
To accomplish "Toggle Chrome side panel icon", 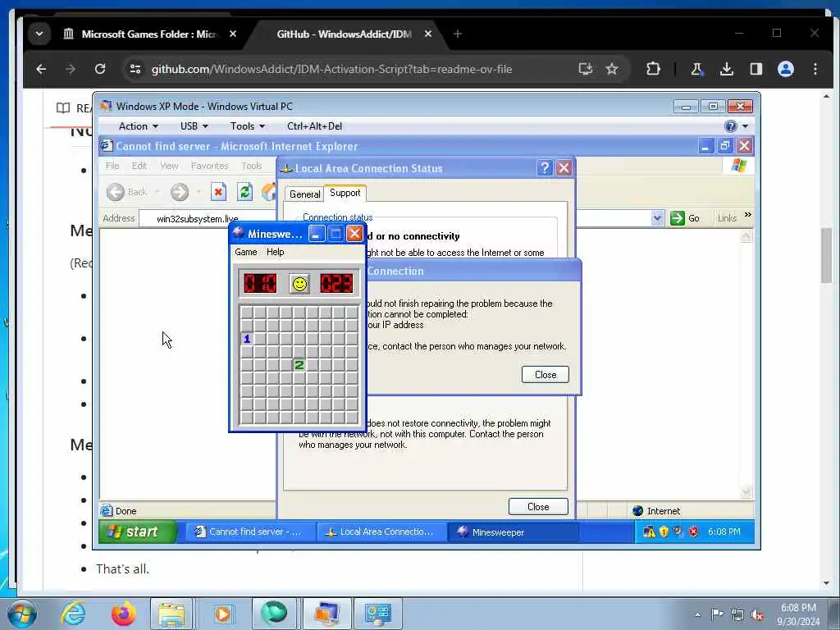I will 756,69.
